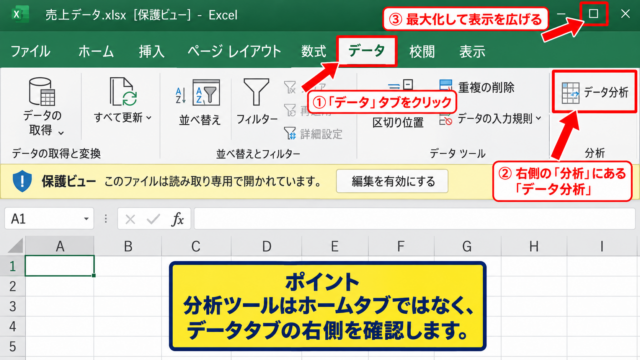Click the formula bar cancel X icon
Screen dimensions: 640x360
130,220
